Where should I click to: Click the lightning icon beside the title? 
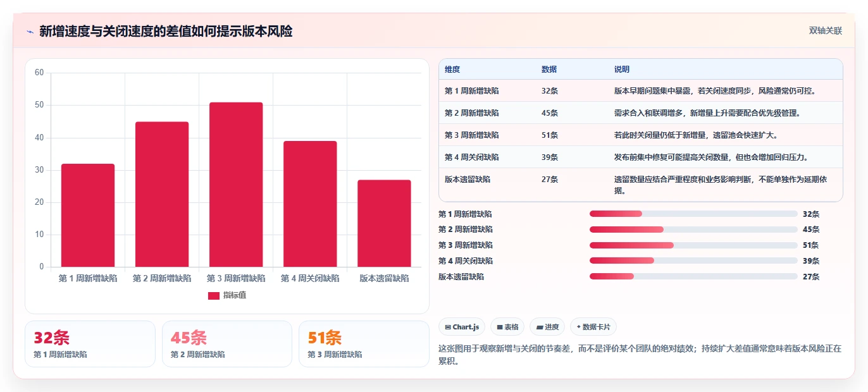30,32
